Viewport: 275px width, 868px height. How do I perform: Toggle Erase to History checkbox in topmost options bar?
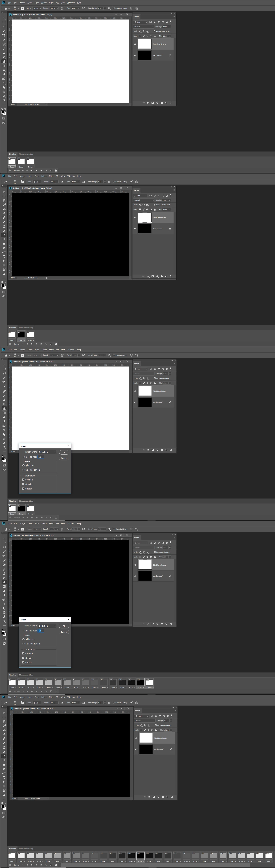click(x=114, y=8)
